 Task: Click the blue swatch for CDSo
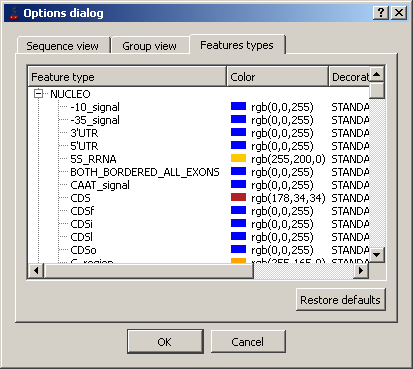pos(238,249)
